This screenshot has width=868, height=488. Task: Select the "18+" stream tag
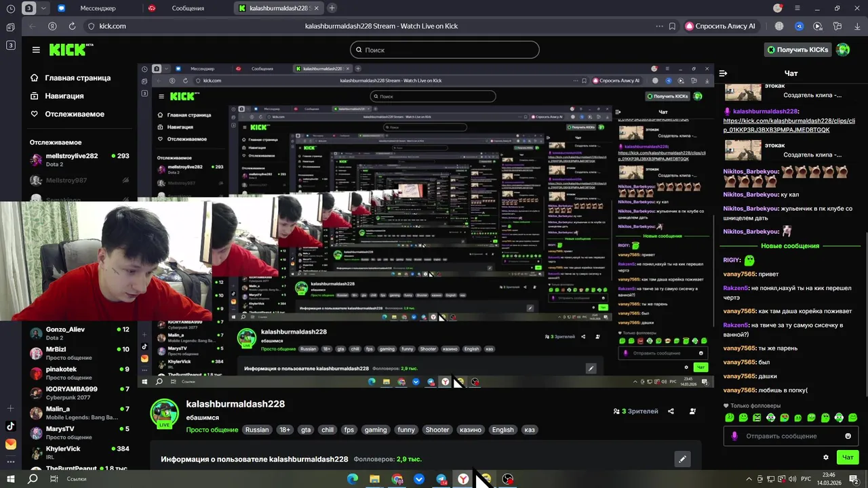285,430
